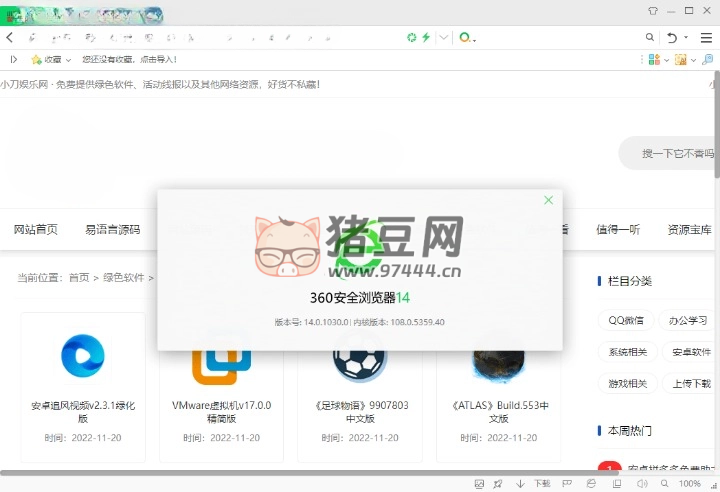Image resolution: width=720 pixels, height=492 pixels.
Task: Expand the undo history dropdown arrow
Action: click(686, 37)
